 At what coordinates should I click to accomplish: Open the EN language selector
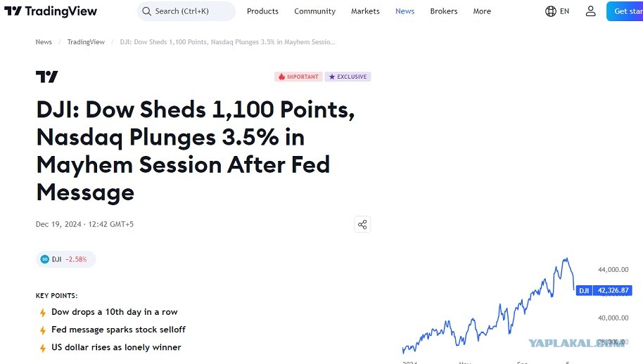point(565,11)
